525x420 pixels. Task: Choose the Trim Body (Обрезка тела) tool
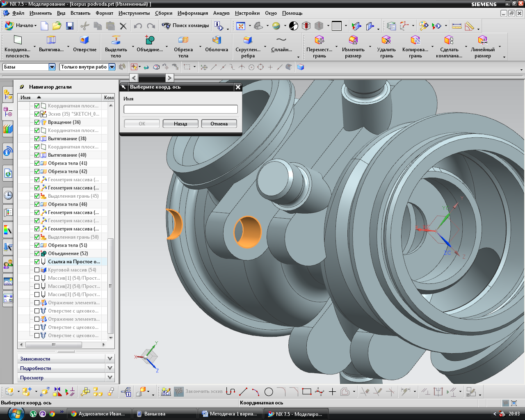(183, 46)
